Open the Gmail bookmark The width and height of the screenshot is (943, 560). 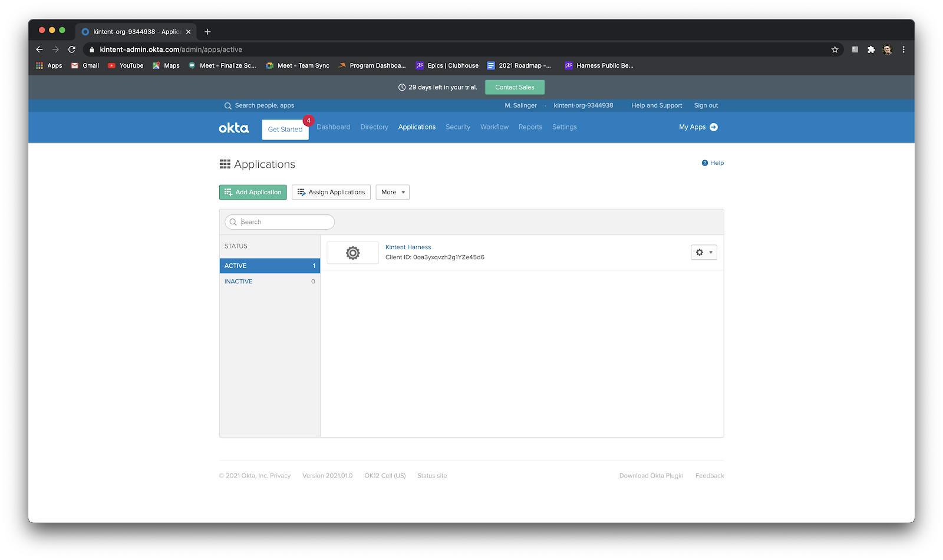[85, 66]
